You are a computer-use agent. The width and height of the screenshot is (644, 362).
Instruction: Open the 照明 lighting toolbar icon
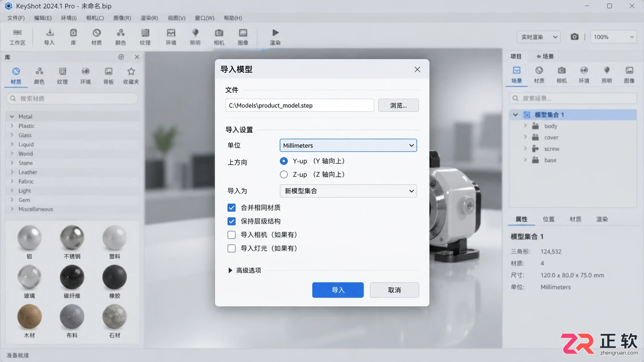point(195,33)
